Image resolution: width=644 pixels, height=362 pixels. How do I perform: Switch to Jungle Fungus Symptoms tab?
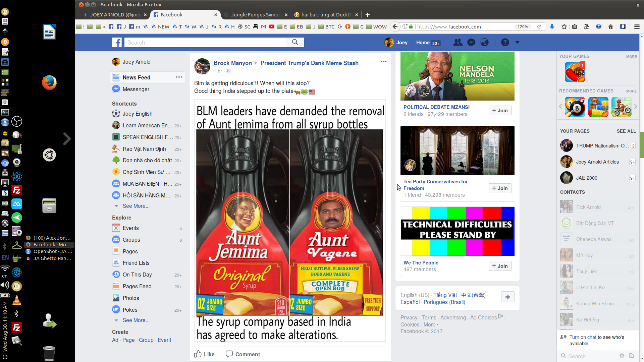tap(256, 15)
